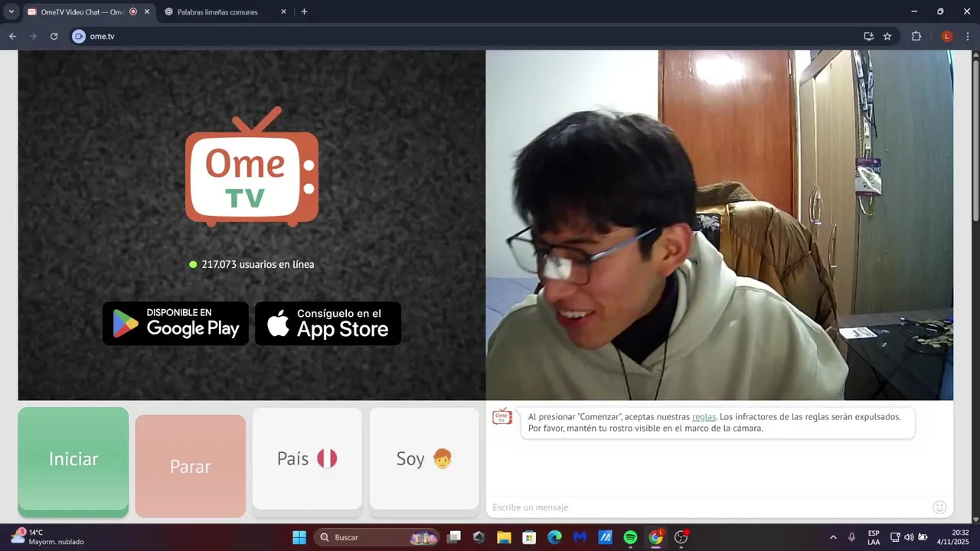Screen dimensions: 980x551
Task: Open the tab search dropdown arrow
Action: point(11,12)
